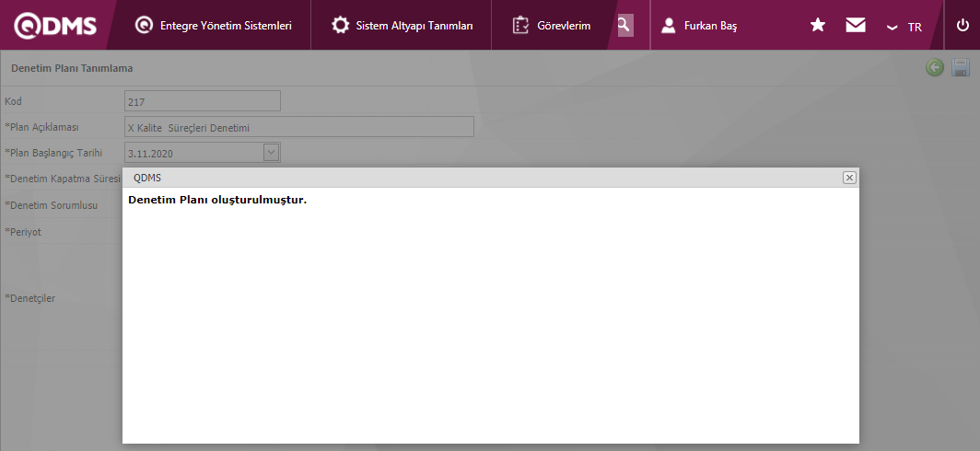Click the '*Periyot' label

[x=23, y=232]
